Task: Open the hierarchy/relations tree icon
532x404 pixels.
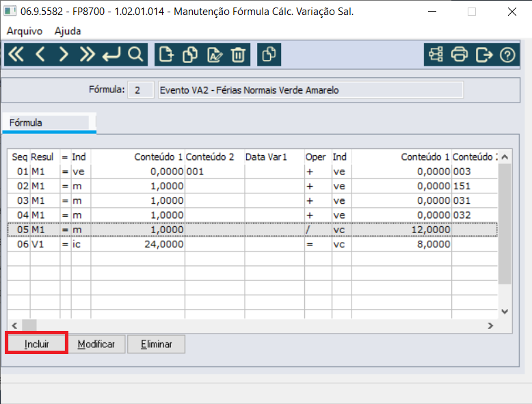Action: click(x=436, y=55)
